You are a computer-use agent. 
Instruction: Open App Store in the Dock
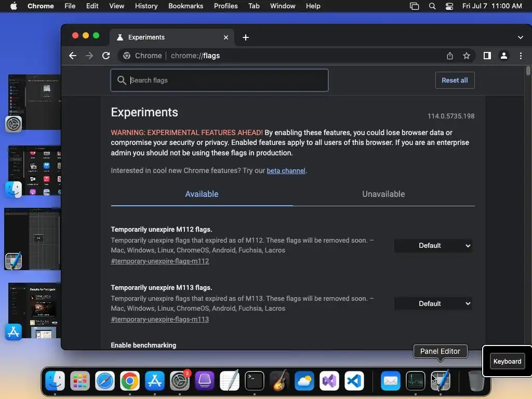pyautogui.click(x=155, y=381)
